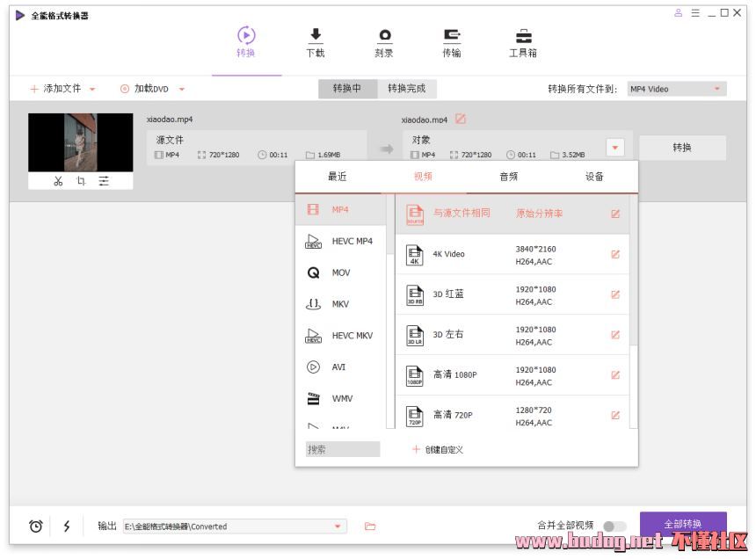Click the 全部转换 convert all button
This screenshot has height=559, width=756.
(683, 524)
